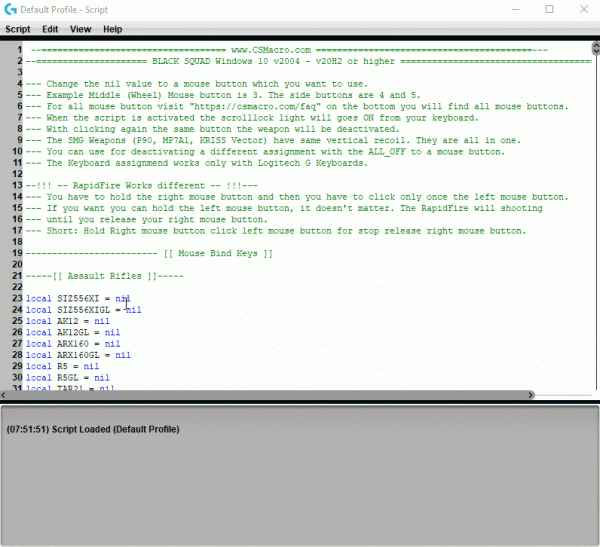Screen dimensions: 600x547
Task: Click line number 23 in the gutter
Action: 17,299
